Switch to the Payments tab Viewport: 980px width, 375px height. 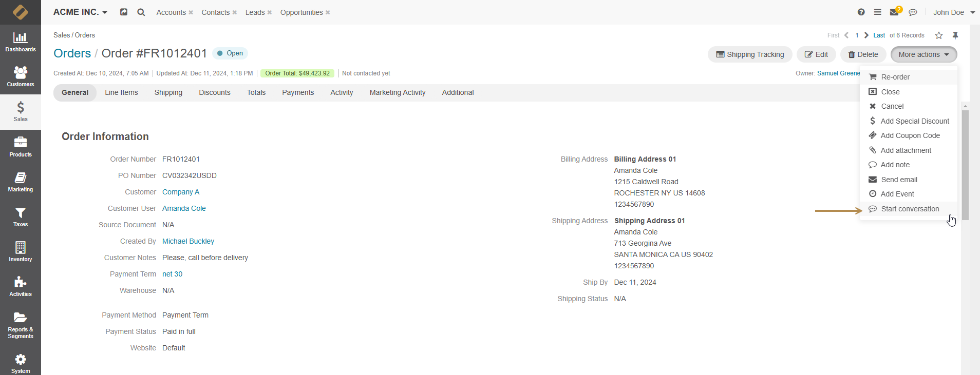click(x=298, y=92)
